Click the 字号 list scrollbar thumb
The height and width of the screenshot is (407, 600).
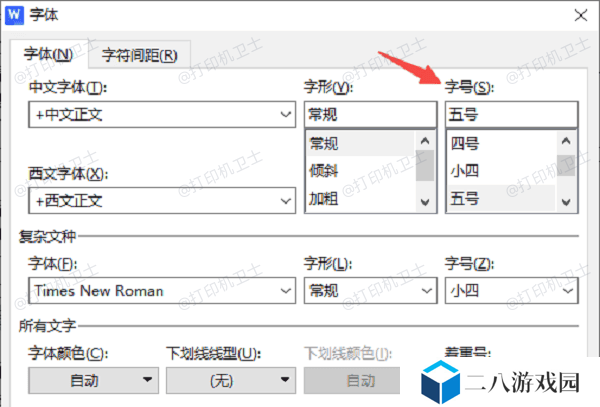(566, 165)
